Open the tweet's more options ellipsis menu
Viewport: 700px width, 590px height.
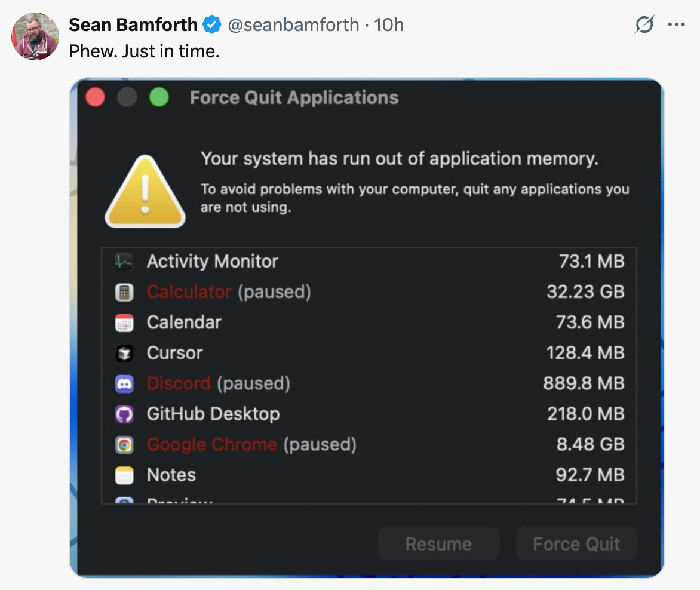(676, 25)
